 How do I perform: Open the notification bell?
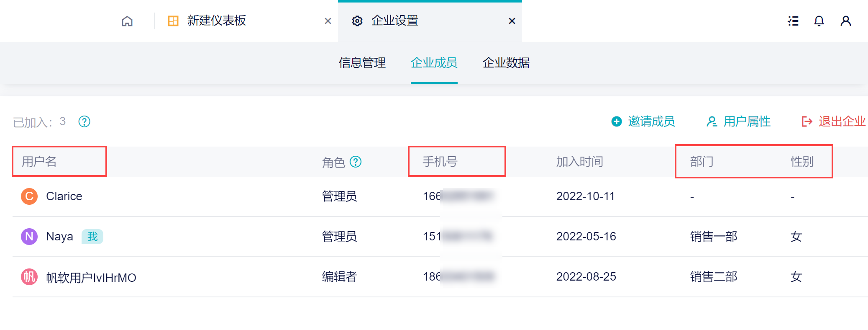point(819,21)
